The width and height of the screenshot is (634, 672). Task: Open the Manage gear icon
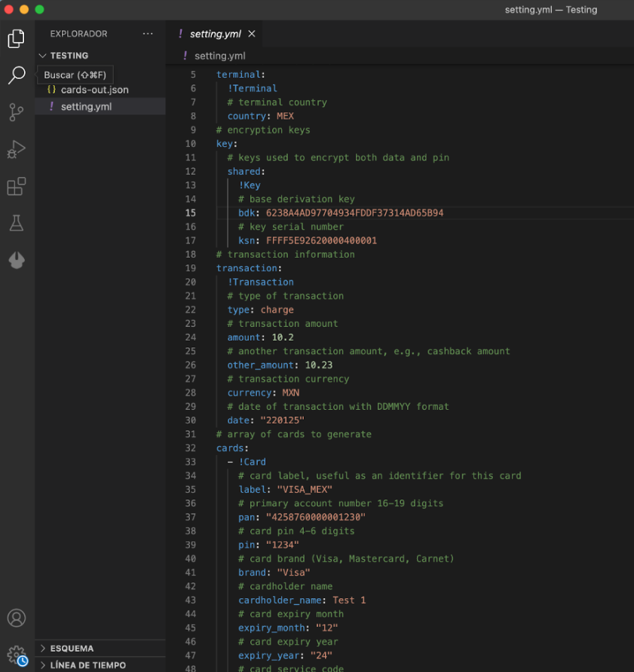pos(17,655)
